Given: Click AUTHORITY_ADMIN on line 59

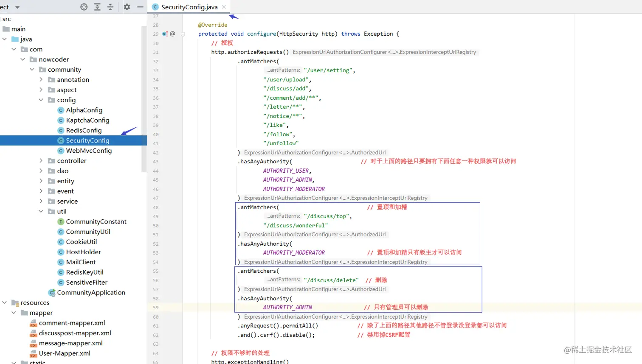Looking at the screenshot, I should coord(287,308).
